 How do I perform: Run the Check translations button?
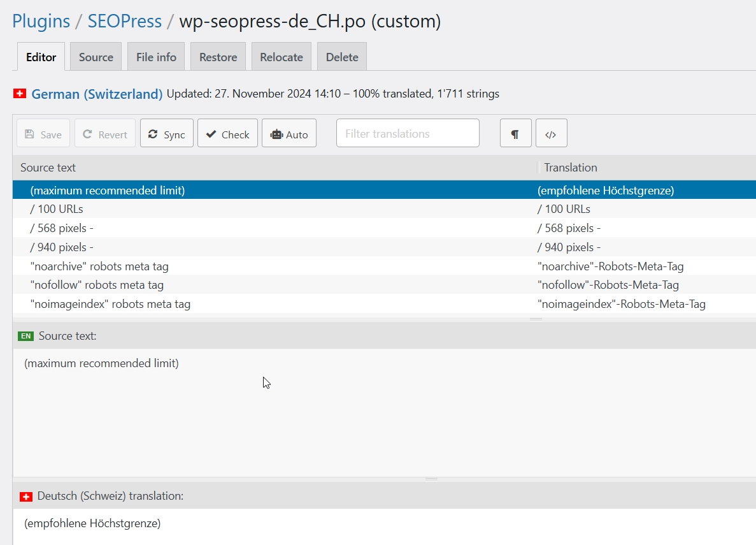(x=227, y=134)
